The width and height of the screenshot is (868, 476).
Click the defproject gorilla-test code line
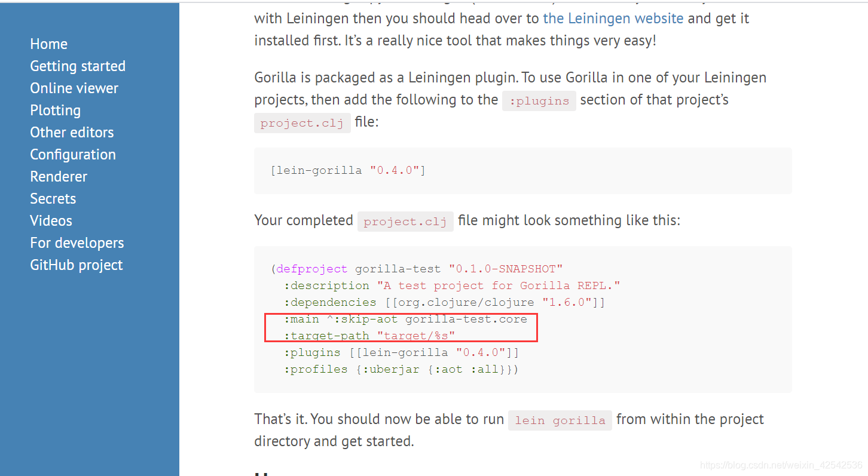coord(417,269)
